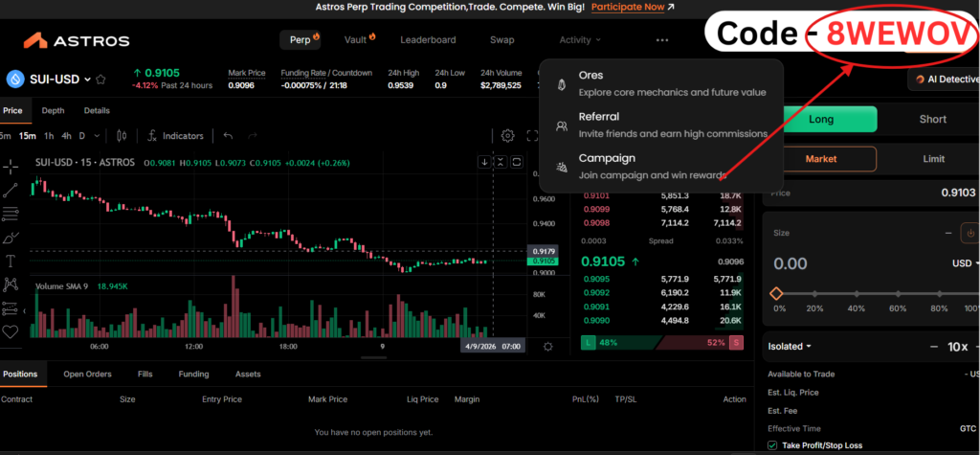Image resolution: width=980 pixels, height=455 pixels.
Task: Select the brush drawing tool
Action: click(x=11, y=238)
